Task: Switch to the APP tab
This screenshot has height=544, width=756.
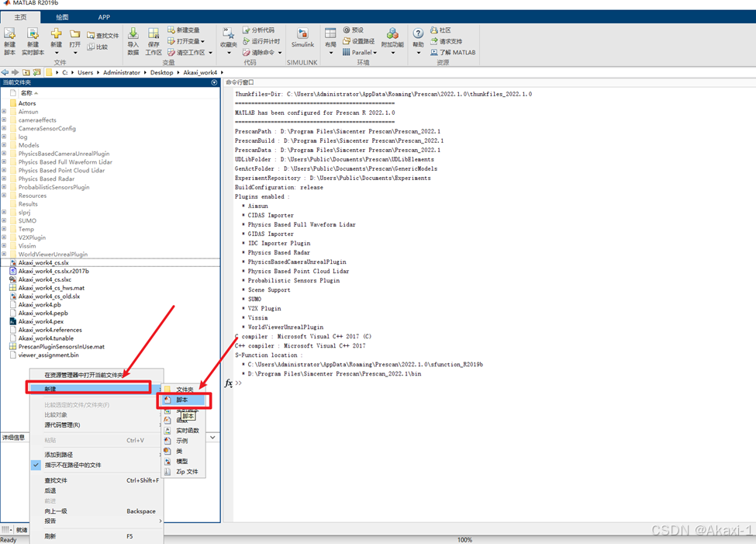Action: pyautogui.click(x=104, y=17)
